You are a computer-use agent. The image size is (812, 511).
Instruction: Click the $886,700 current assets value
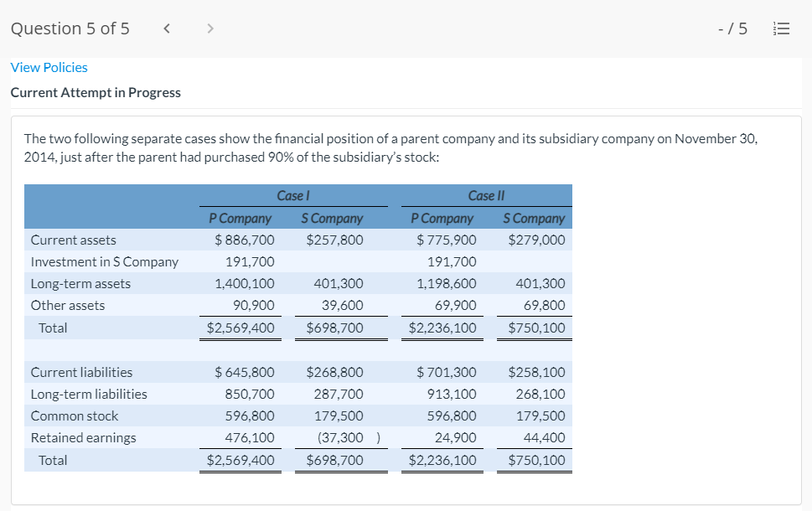[x=246, y=240]
